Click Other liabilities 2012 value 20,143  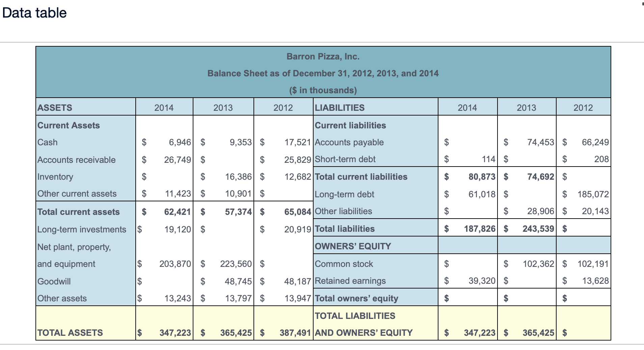point(595,211)
